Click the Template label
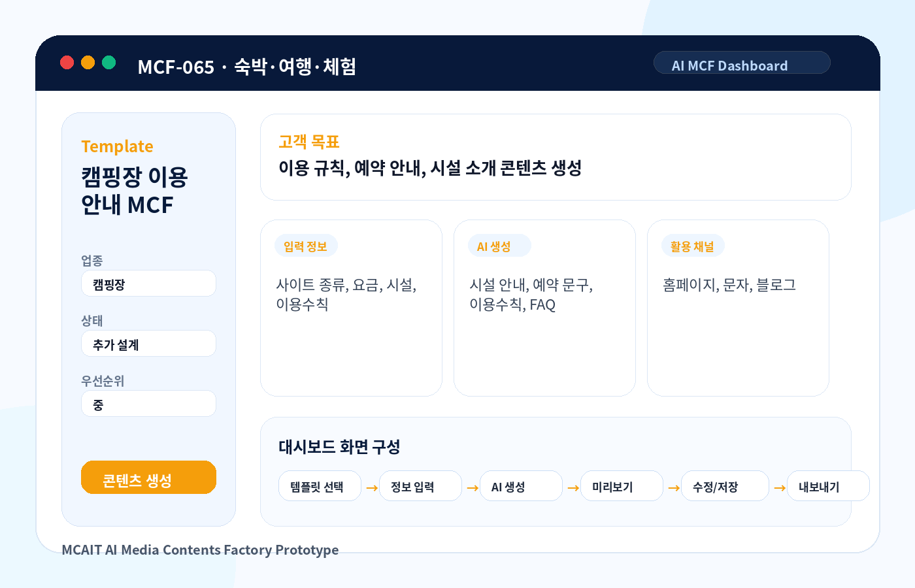The image size is (915, 588). 117,146
